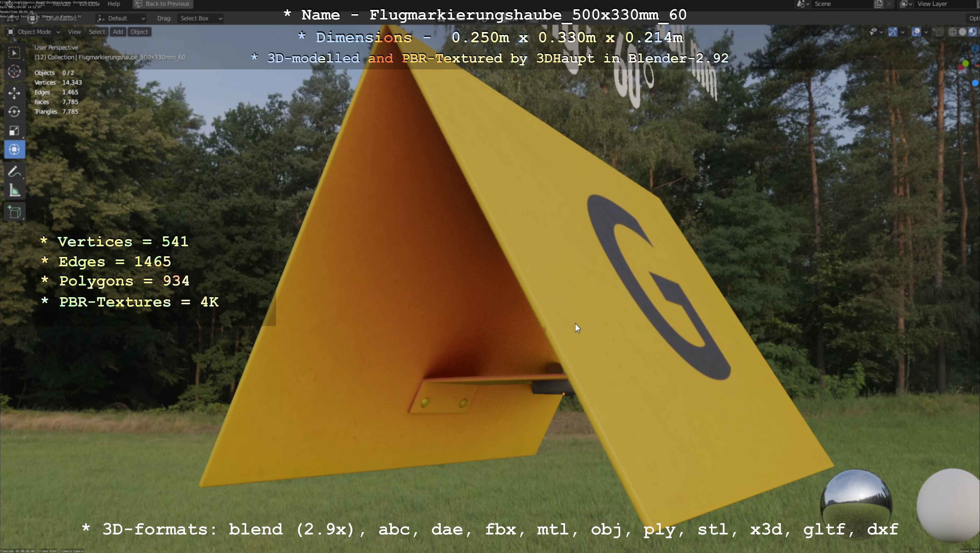The image size is (980, 553).
Task: Open the viewport Object menu
Action: [139, 32]
